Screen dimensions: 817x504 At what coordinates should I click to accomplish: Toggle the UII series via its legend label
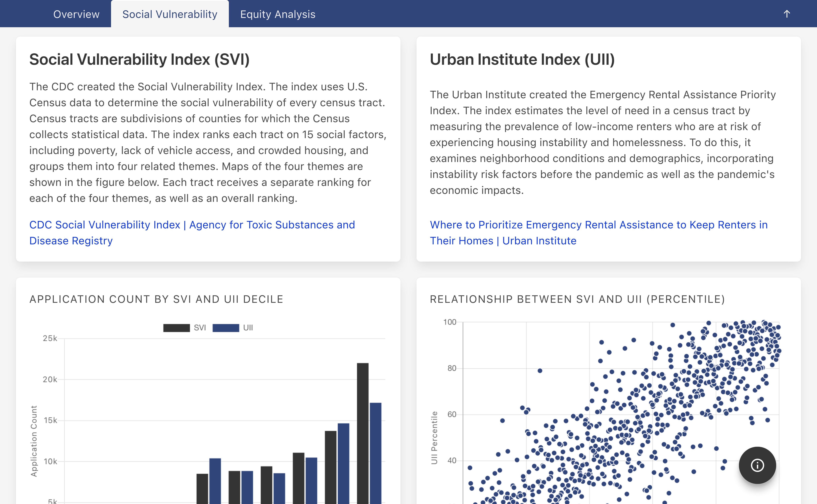(248, 328)
